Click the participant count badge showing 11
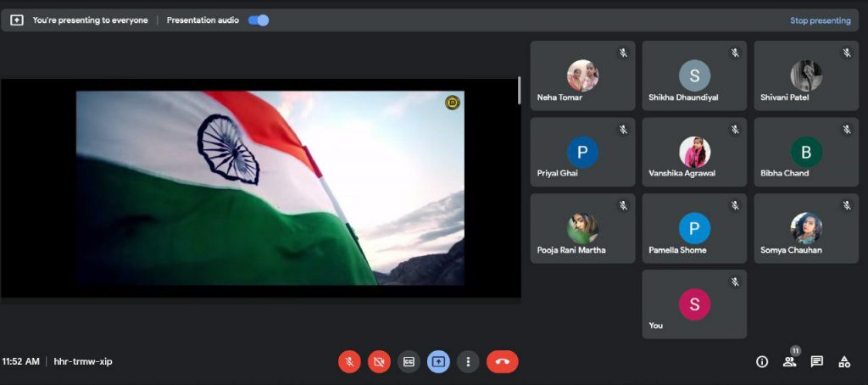Viewport: 868px width, 385px height. (x=795, y=351)
